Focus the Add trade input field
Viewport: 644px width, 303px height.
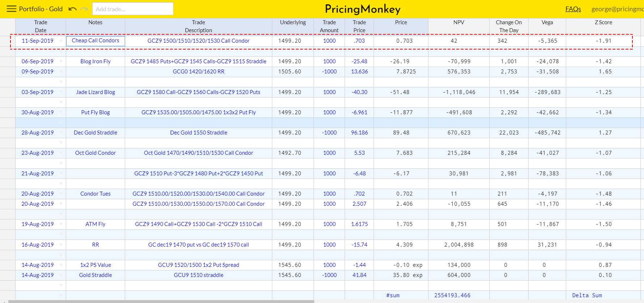[x=133, y=9]
